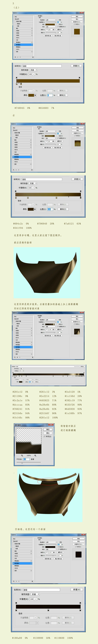Click 渐变 swatch in second Layer Style dialog
The width and height of the screenshot is (98, 644).
click(x=50, y=136)
